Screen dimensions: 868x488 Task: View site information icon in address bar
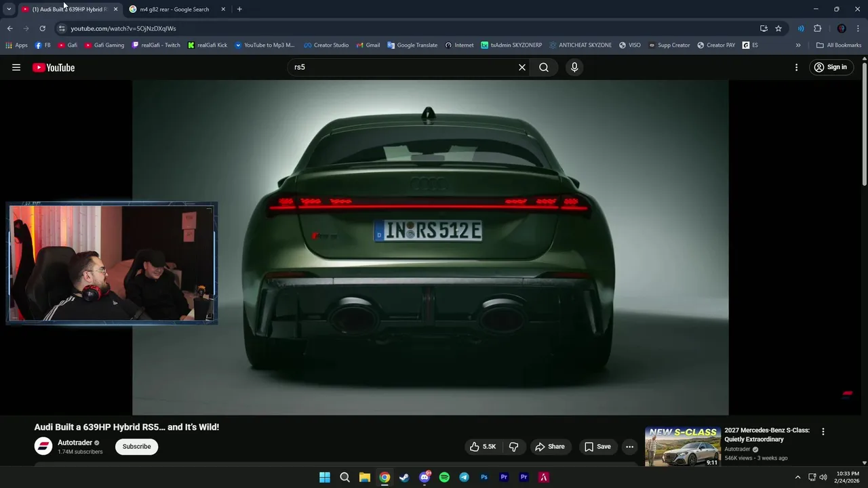(62, 28)
